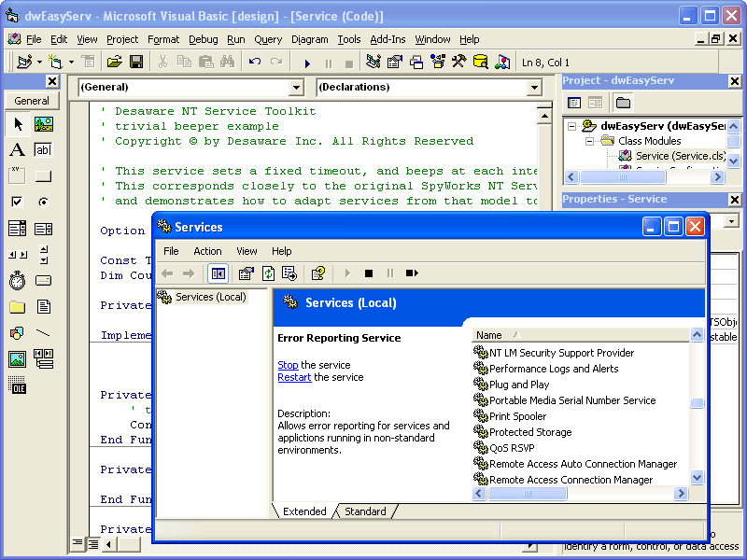Open the (General) object dropdown
Image resolution: width=747 pixels, height=560 pixels.
tap(296, 87)
